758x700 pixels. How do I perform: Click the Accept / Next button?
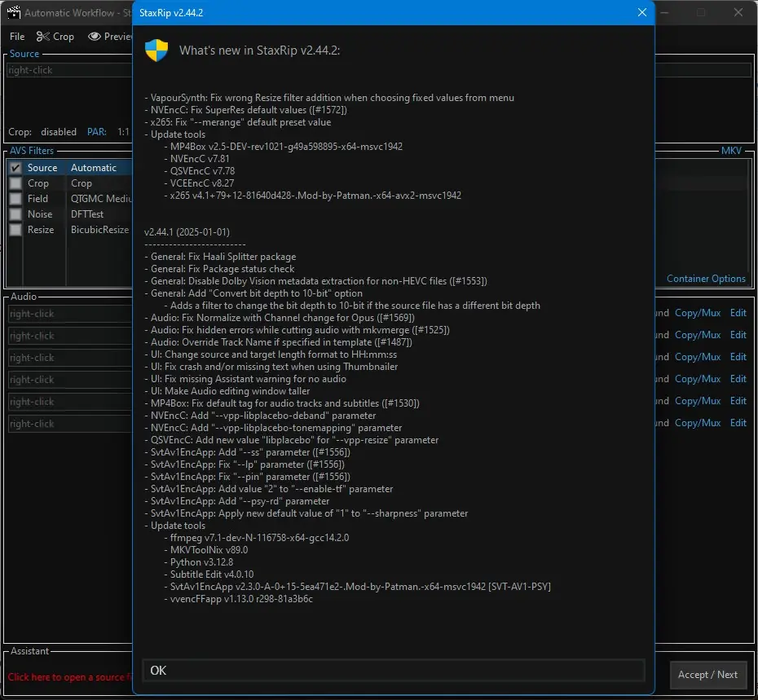point(707,675)
